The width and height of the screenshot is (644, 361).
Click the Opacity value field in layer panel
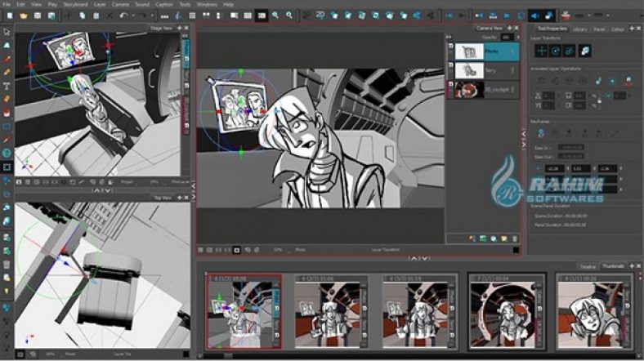[508, 38]
